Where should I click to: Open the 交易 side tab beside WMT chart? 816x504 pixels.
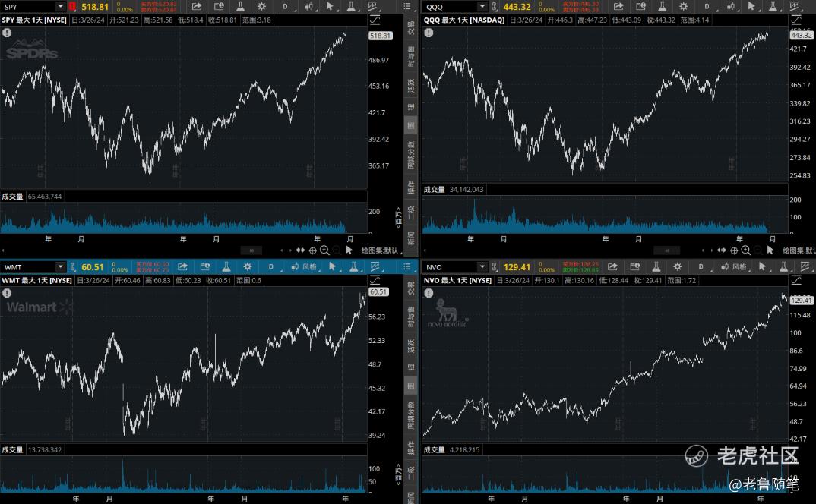pos(410,288)
